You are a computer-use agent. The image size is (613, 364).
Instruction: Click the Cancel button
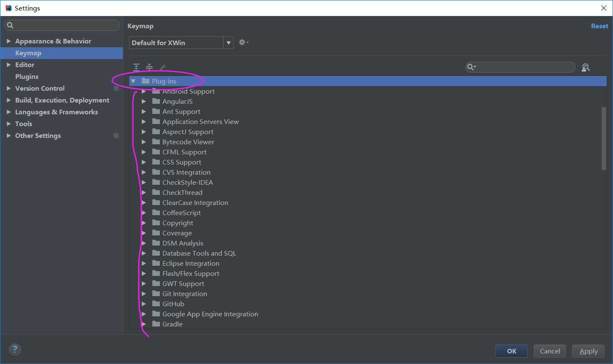pos(550,351)
